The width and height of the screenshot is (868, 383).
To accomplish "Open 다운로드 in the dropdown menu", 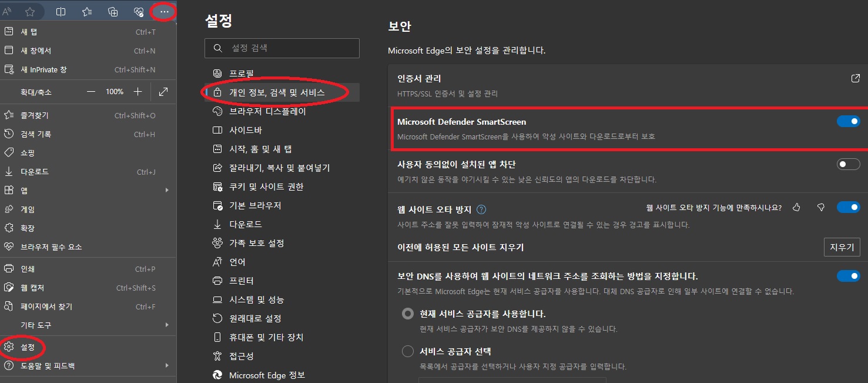I will pyautogui.click(x=88, y=172).
